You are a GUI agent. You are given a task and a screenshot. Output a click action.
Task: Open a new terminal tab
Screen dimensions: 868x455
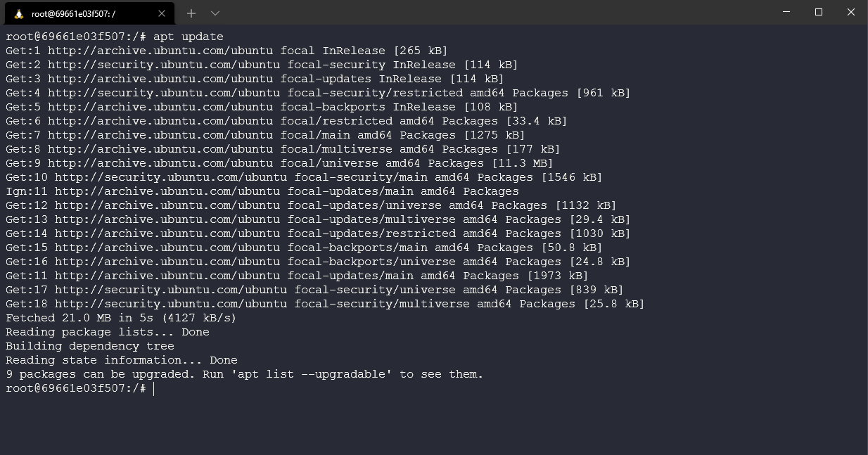point(191,13)
